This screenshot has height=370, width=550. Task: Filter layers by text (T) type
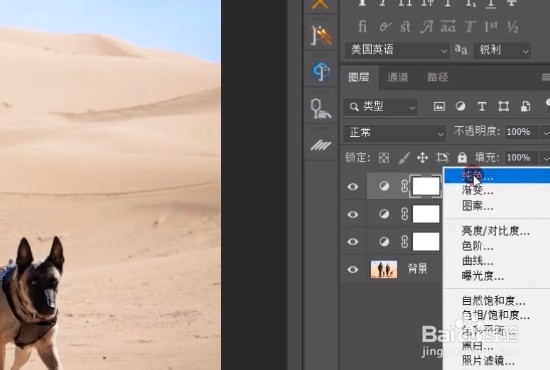click(482, 106)
